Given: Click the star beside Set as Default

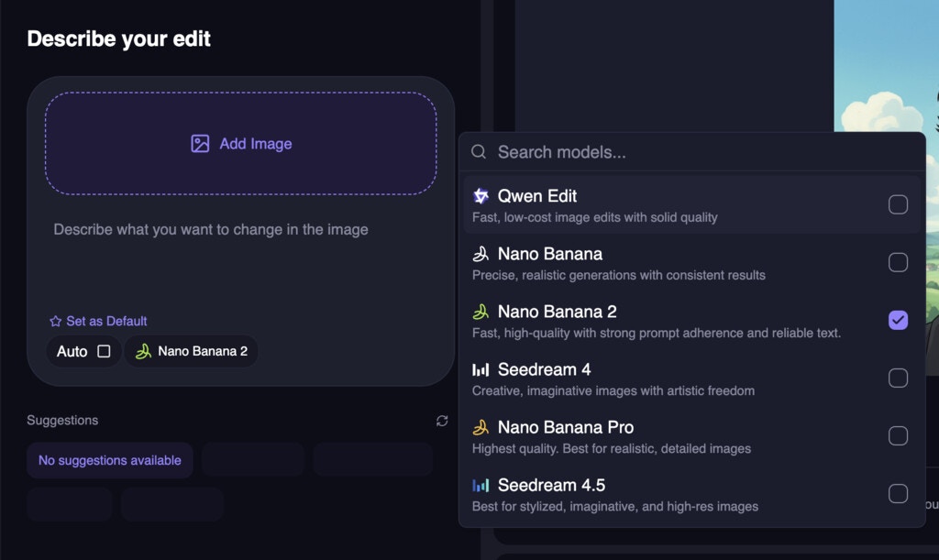Looking at the screenshot, I should tap(56, 321).
